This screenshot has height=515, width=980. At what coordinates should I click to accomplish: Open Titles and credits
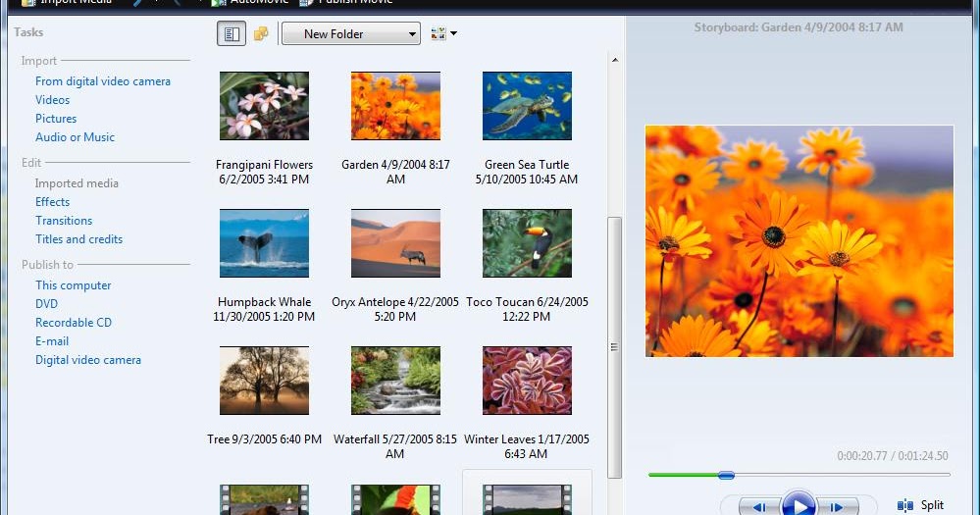(x=78, y=239)
